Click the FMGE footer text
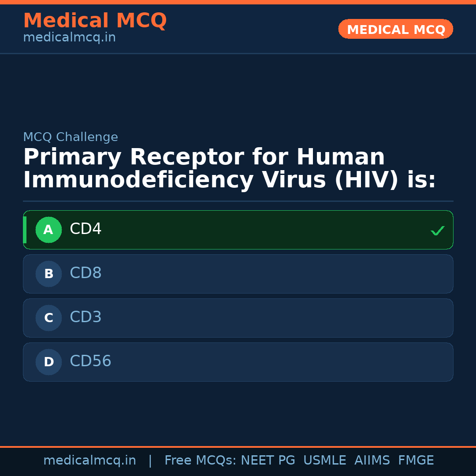This screenshot has width=476, height=476. [416, 461]
